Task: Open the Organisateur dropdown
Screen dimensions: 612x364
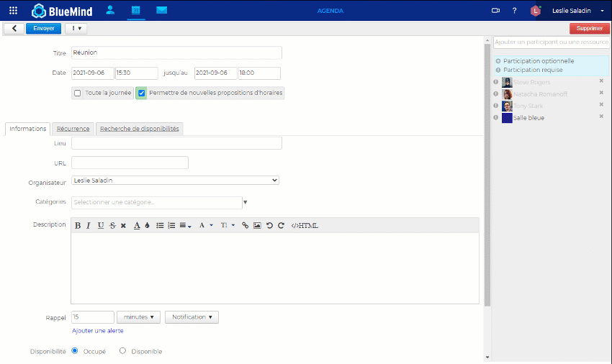Action: point(175,181)
